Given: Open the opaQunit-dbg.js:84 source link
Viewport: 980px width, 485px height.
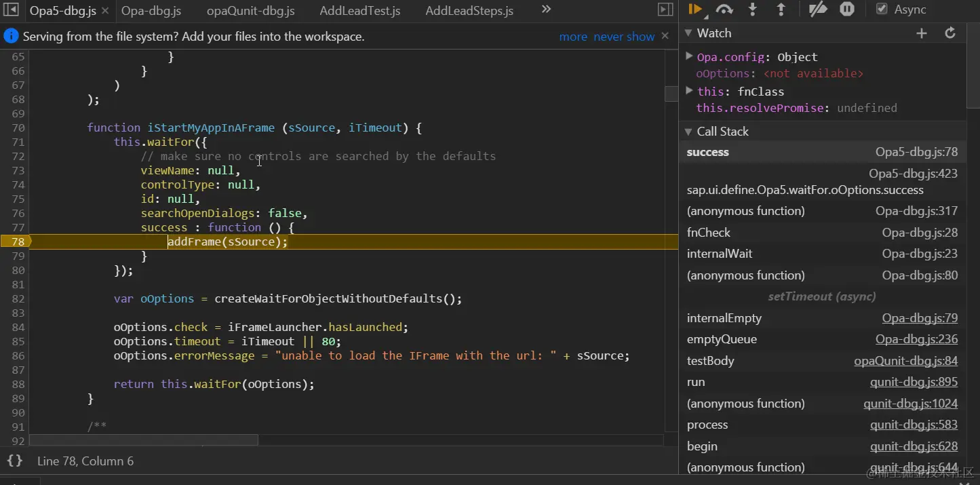Looking at the screenshot, I should click(906, 361).
